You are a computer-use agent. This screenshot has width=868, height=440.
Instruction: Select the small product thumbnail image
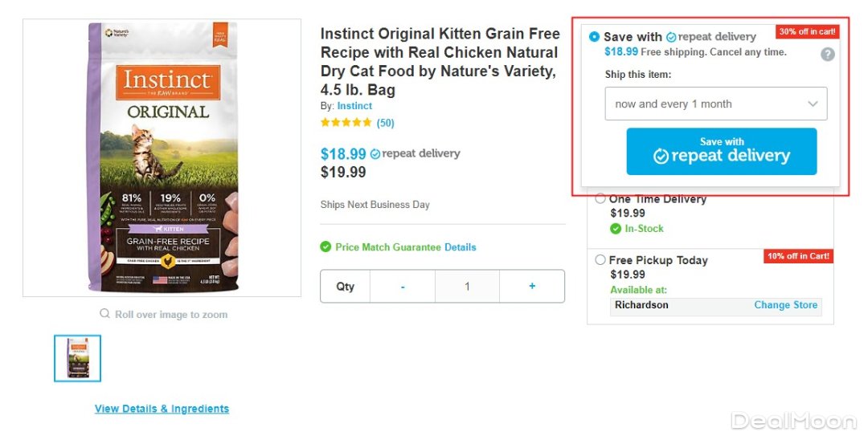point(78,358)
